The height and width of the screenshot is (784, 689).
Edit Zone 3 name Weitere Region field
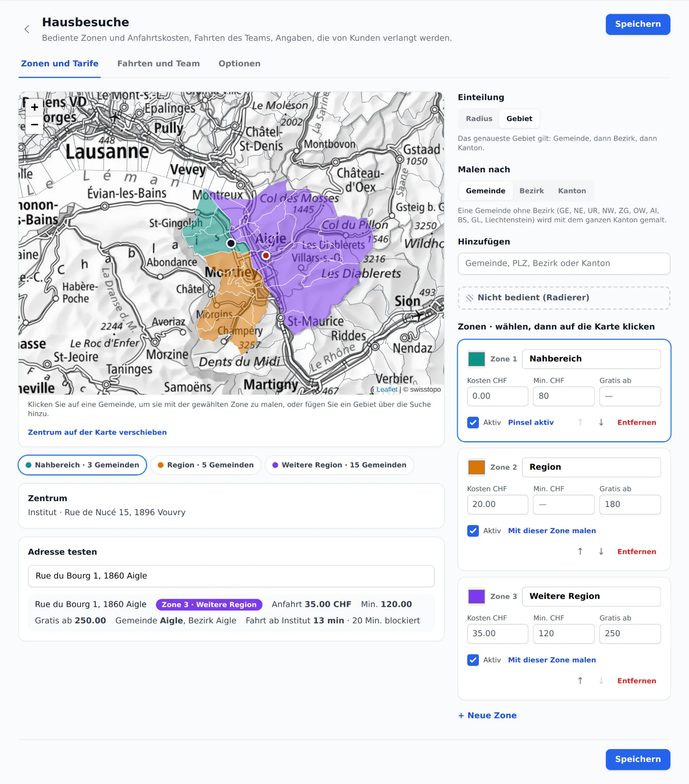tap(591, 597)
